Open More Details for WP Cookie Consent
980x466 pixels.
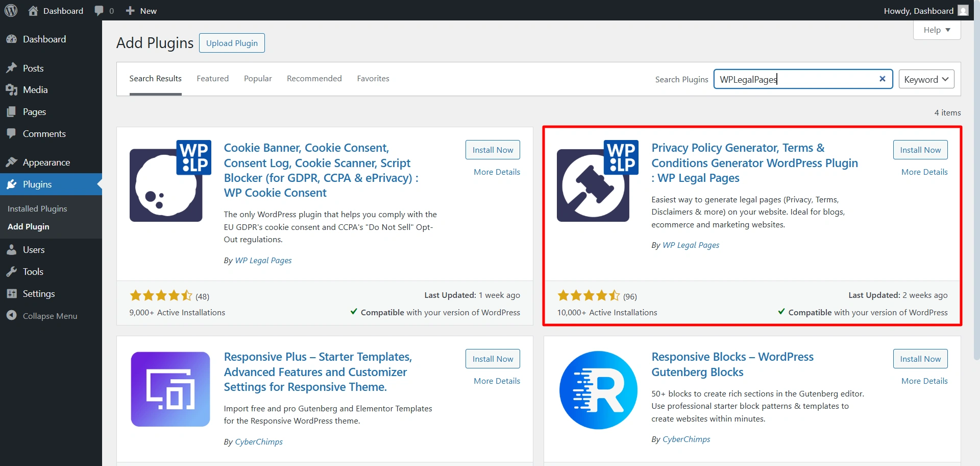496,172
